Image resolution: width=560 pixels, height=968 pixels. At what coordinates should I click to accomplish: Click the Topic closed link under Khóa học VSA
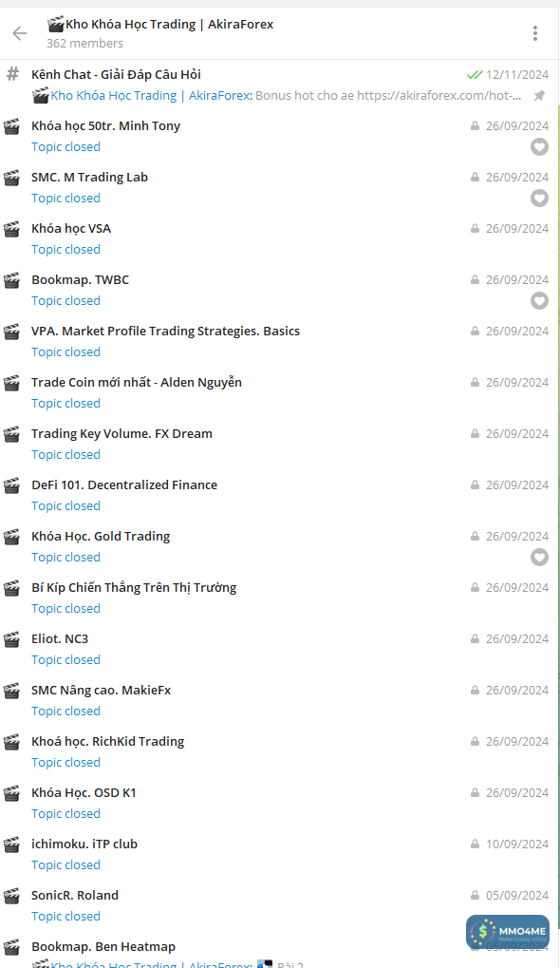[65, 249]
